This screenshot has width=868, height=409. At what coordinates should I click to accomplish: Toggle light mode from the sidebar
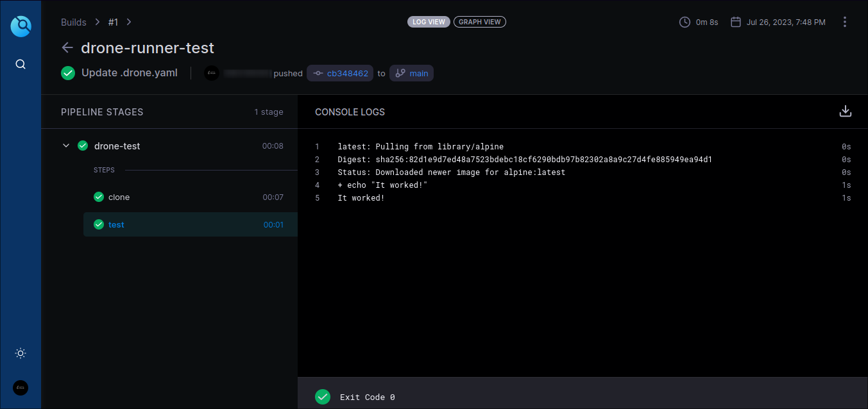click(20, 353)
